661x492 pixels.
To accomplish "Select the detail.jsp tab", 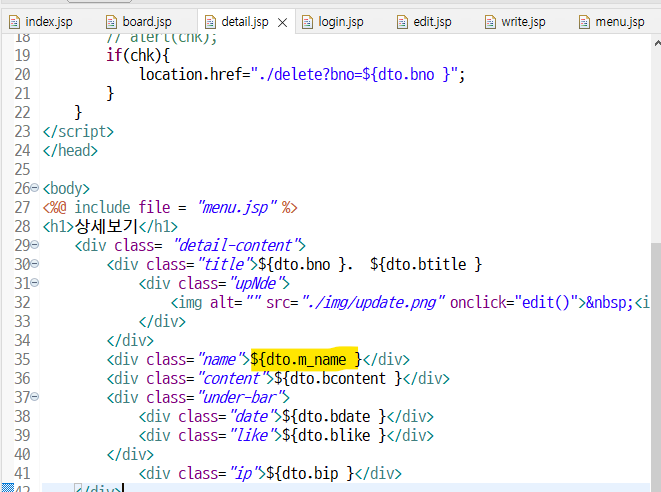I will pyautogui.click(x=245, y=22).
